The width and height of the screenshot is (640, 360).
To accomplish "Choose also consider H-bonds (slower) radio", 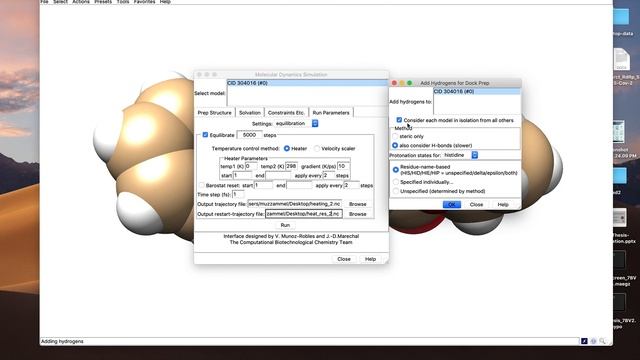I will [395, 145].
